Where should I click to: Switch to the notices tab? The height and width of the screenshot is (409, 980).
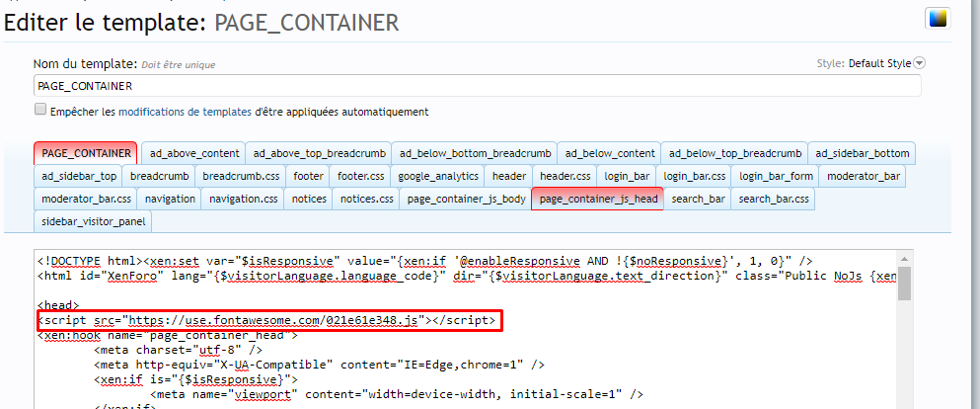pyautogui.click(x=308, y=199)
